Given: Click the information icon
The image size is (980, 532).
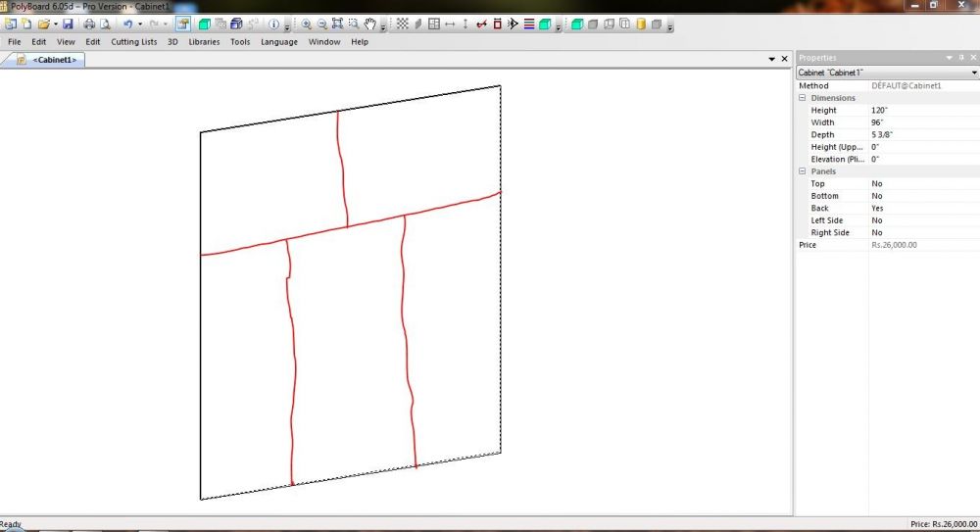Looking at the screenshot, I should (x=273, y=24).
